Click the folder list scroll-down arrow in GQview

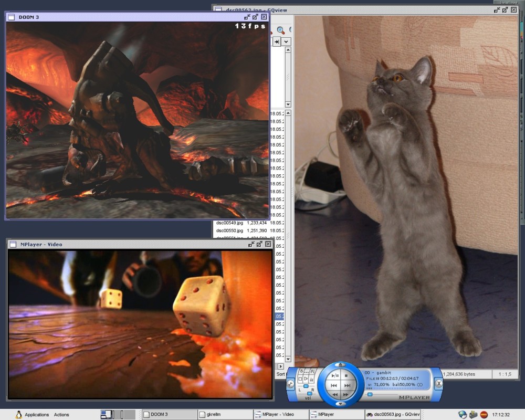(x=288, y=104)
